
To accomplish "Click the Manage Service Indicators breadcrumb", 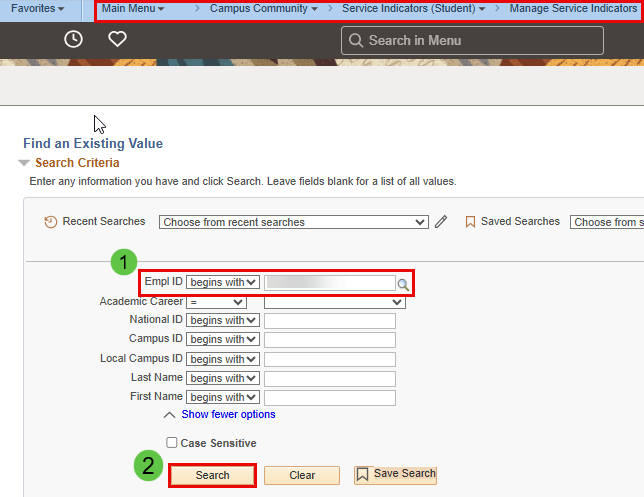I will 573,8.
